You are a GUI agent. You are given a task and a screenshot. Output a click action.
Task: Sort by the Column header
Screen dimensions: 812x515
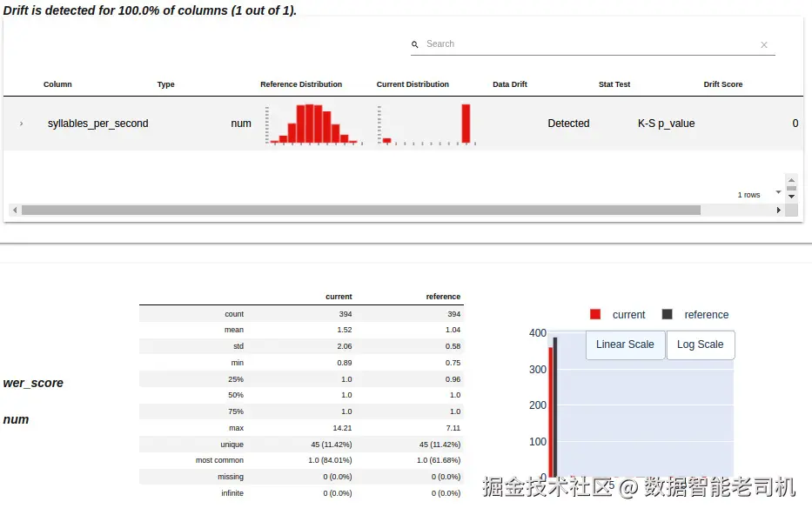pyautogui.click(x=57, y=84)
